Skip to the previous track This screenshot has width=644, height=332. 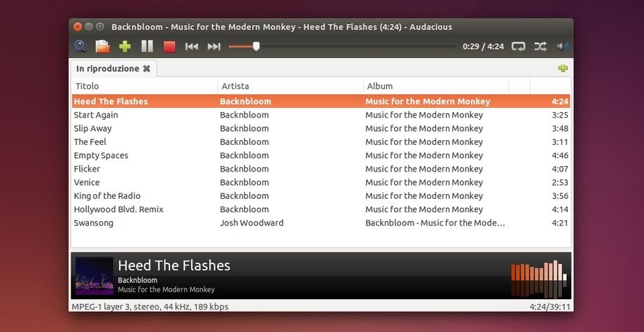[191, 46]
